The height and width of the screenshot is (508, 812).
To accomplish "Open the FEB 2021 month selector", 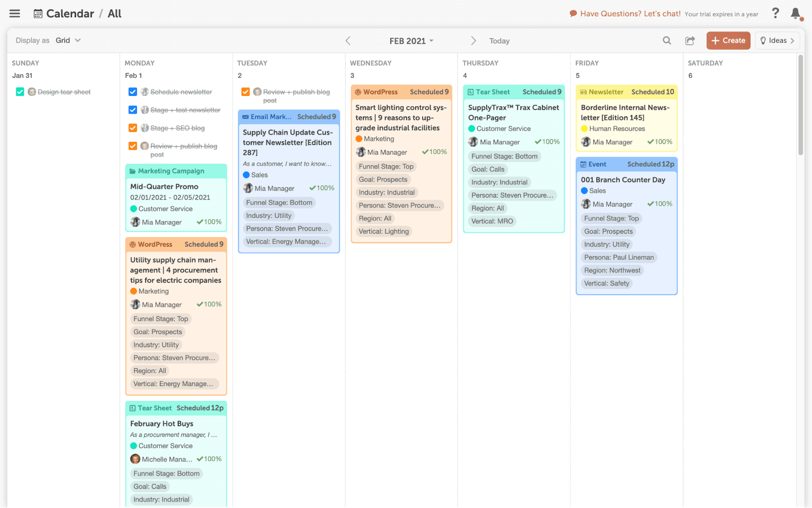I will pyautogui.click(x=411, y=41).
